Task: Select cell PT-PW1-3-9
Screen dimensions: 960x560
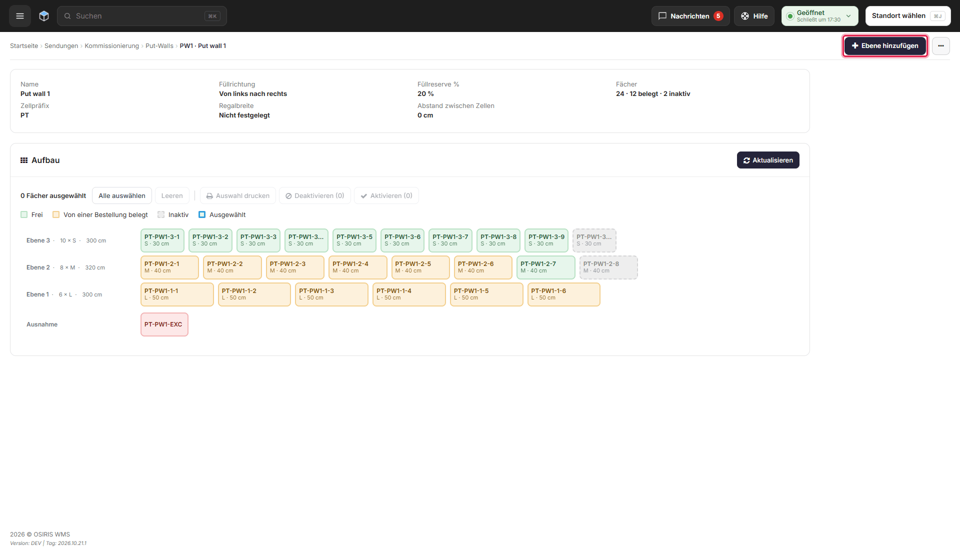Action: (x=546, y=240)
